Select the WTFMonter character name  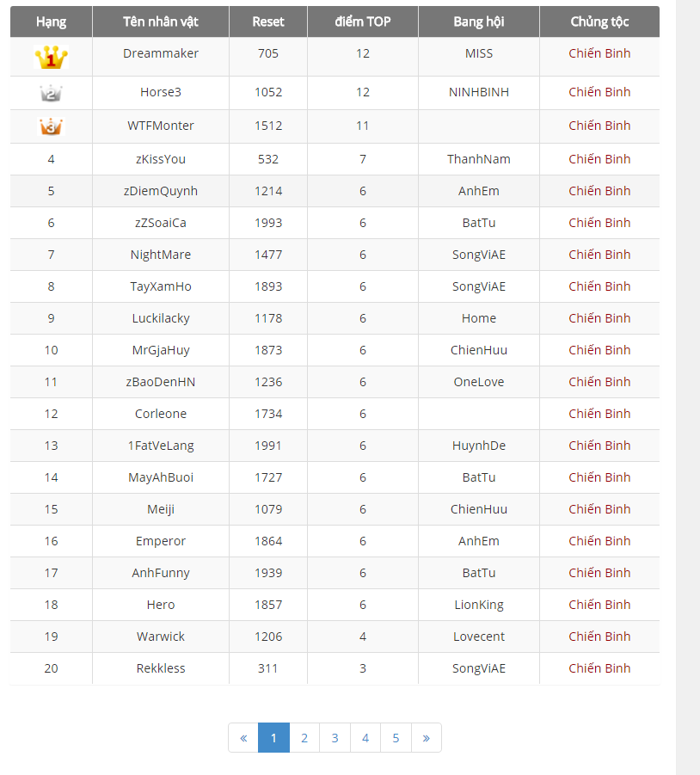[x=161, y=126]
